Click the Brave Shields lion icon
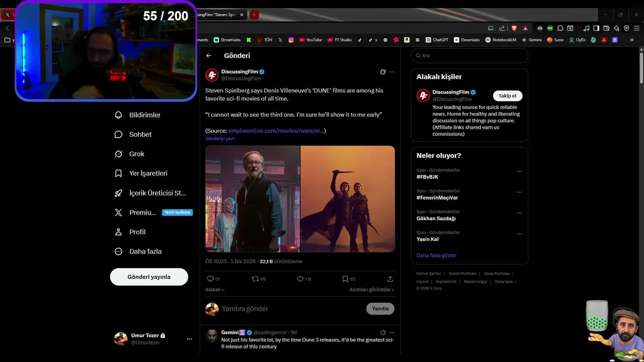The height and width of the screenshot is (362, 644). 514,28
